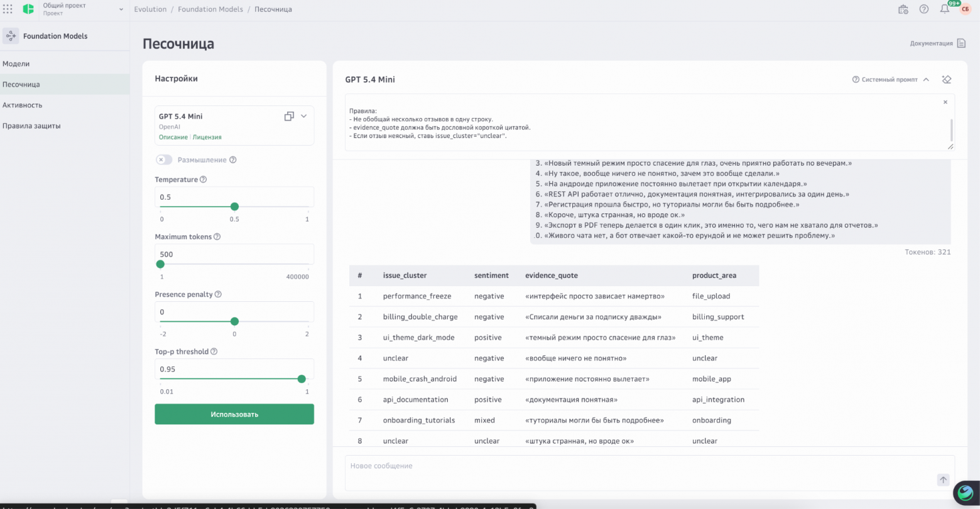Toggle the Размышление switch
Screen dimensions: 980x509
pyautogui.click(x=164, y=159)
